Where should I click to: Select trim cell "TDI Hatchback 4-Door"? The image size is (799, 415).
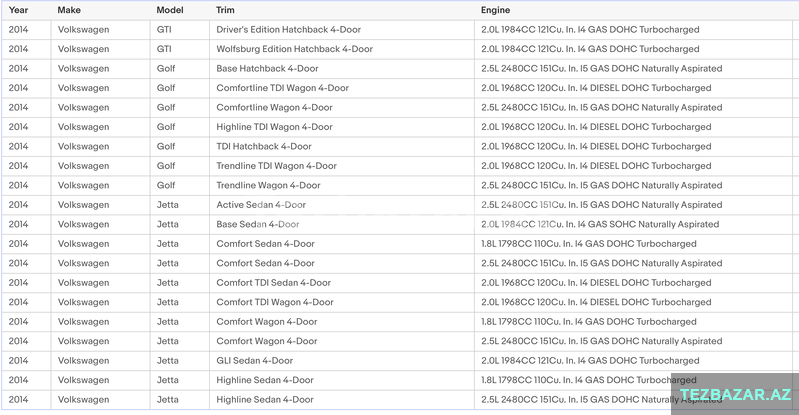263,146
